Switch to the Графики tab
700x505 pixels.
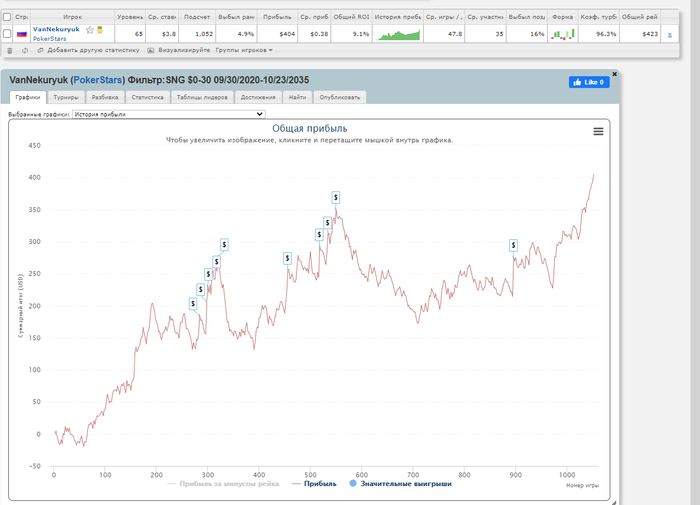click(x=28, y=97)
